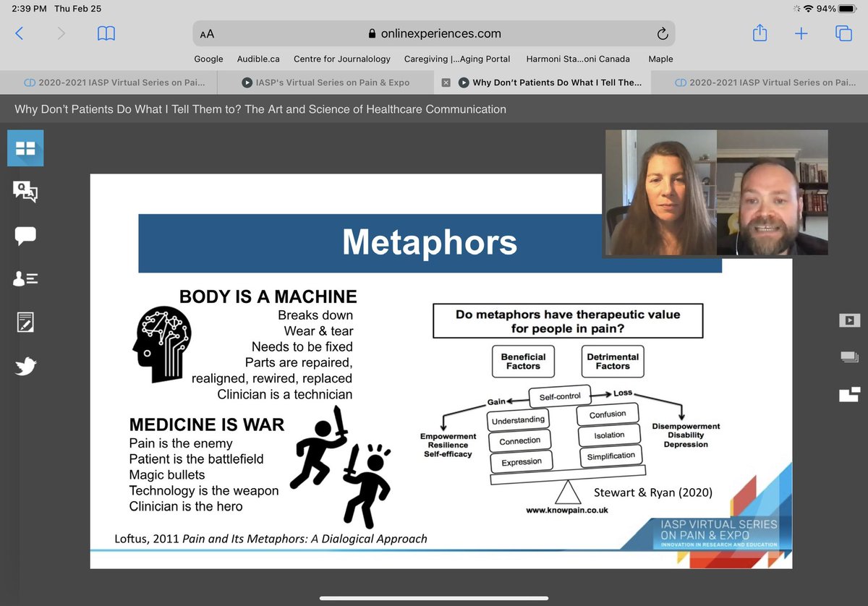Close the Why Don't Patients tab
Image resolution: width=868 pixels, height=606 pixels.
pyautogui.click(x=446, y=82)
